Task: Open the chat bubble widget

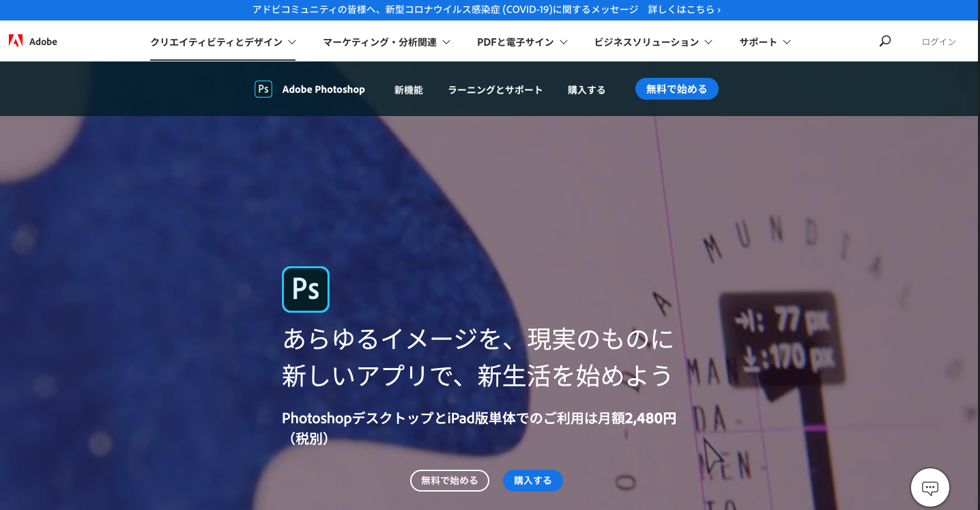Action: 930,487
